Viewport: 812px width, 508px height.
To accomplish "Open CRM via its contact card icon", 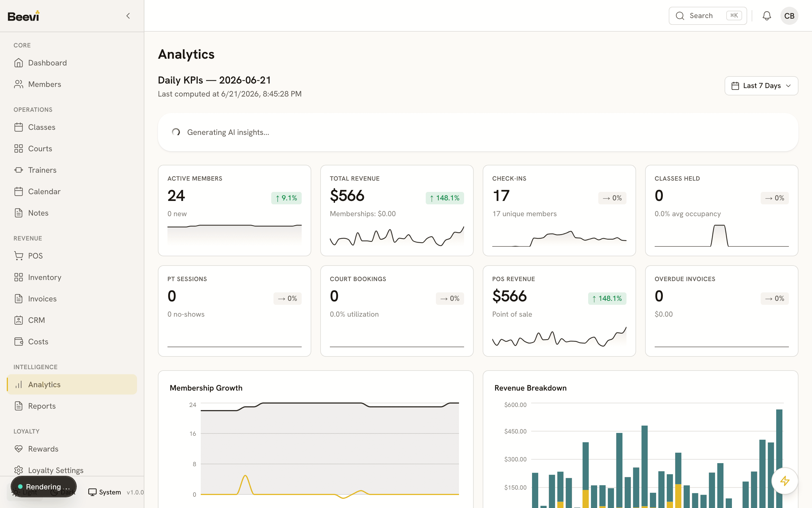I will (18, 320).
